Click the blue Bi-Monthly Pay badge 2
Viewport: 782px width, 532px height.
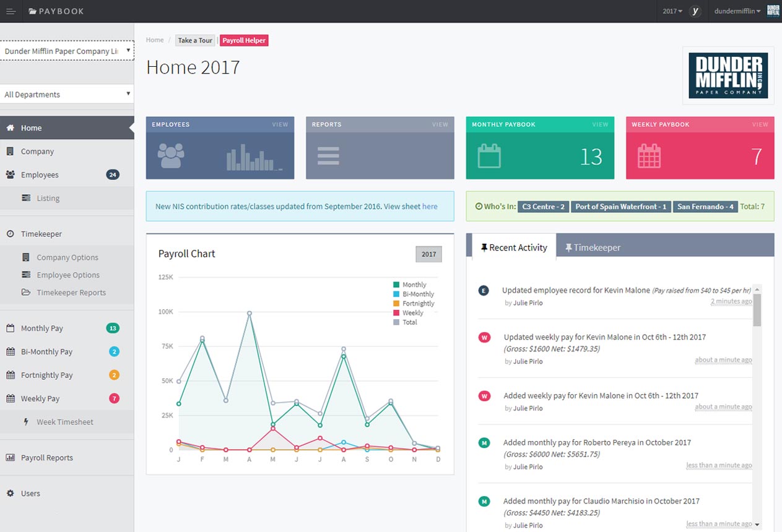[x=114, y=352]
